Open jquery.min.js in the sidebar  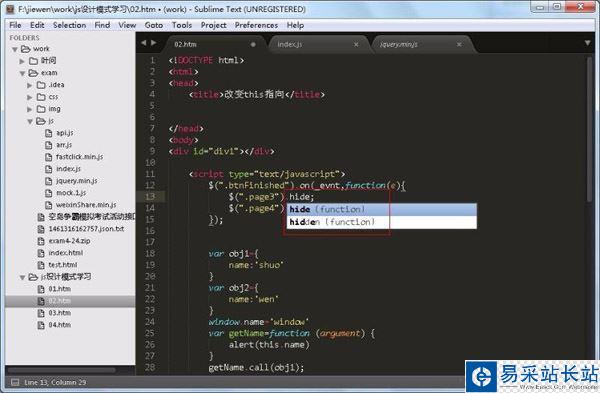(x=77, y=181)
